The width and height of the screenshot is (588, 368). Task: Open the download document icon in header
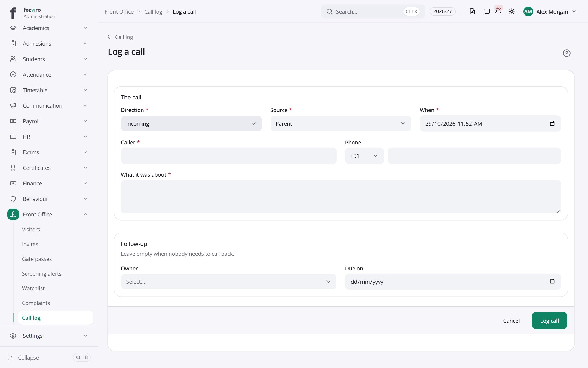click(x=472, y=11)
